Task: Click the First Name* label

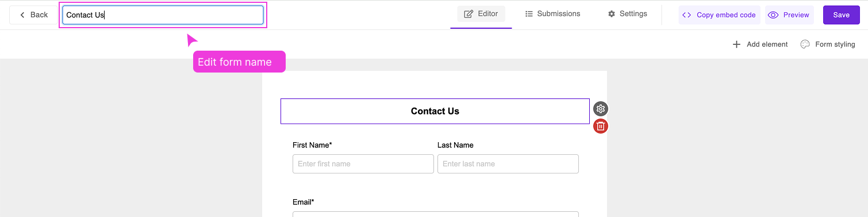Action: tap(312, 145)
